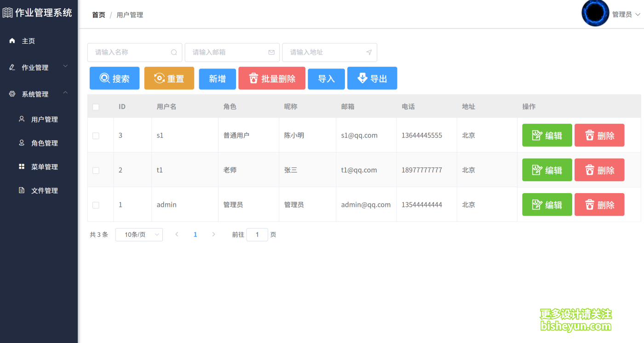The height and width of the screenshot is (343, 644).
Task: Focus the 请输入邮箱 input field
Action: [232, 52]
